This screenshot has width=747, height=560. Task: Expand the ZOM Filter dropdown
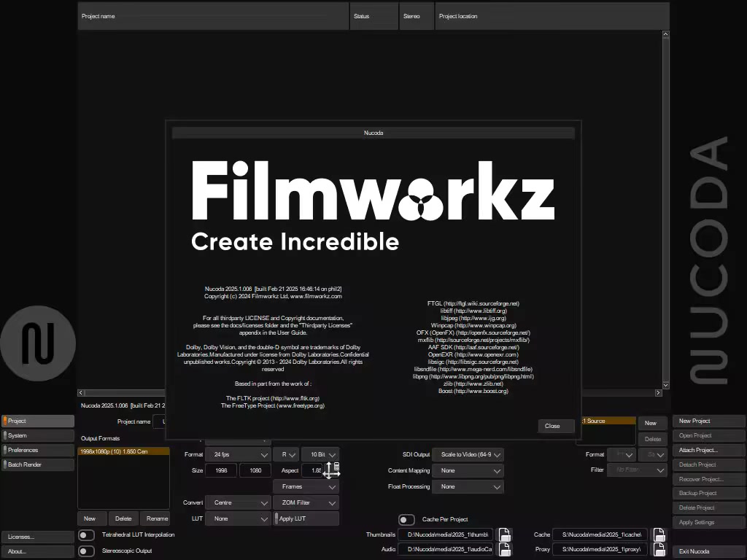point(306,503)
